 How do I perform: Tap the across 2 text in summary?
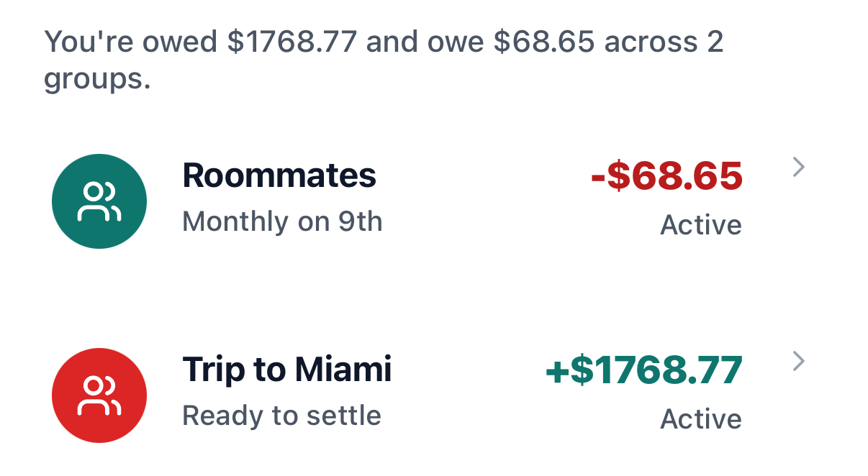tap(664, 42)
